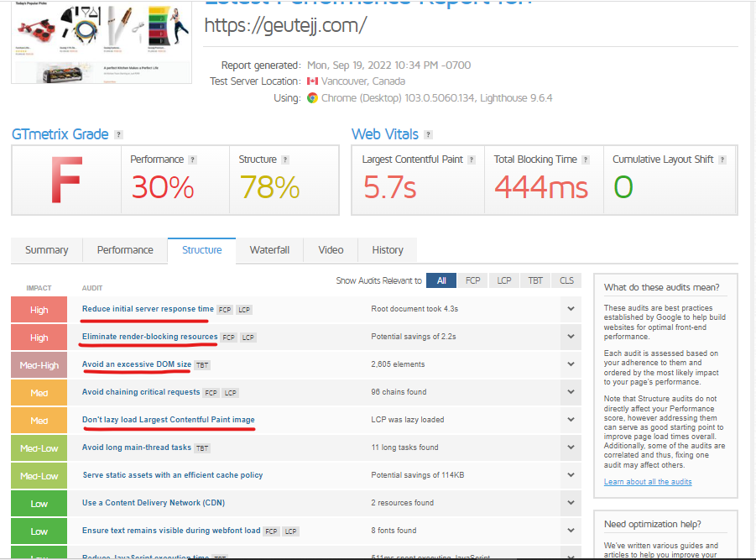Open 'Use a Content Delivery Network (CDN)' audit
This screenshot has width=756, height=560.
point(154,503)
